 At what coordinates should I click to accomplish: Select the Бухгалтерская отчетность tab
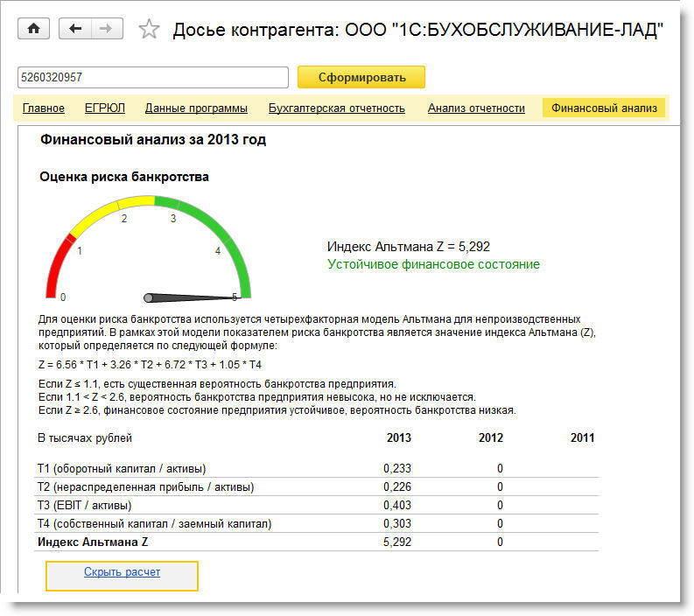pyautogui.click(x=337, y=108)
